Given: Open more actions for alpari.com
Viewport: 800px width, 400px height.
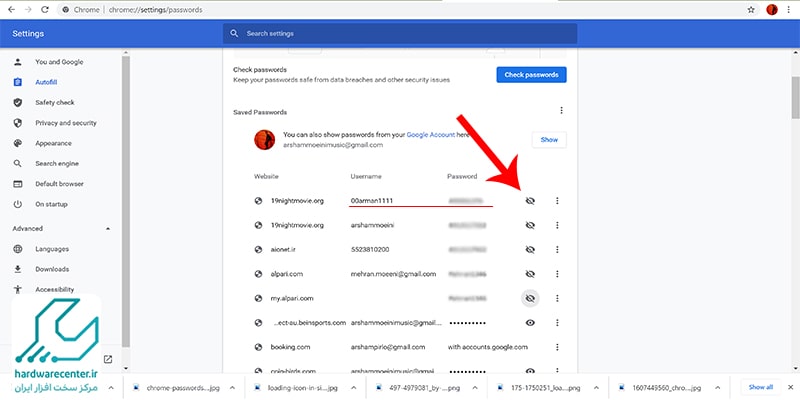Looking at the screenshot, I should pyautogui.click(x=557, y=274).
